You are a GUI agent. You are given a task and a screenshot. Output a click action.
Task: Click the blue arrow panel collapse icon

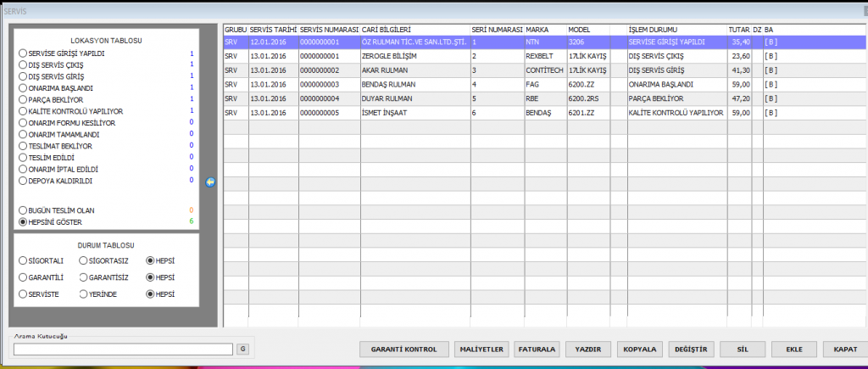(210, 182)
